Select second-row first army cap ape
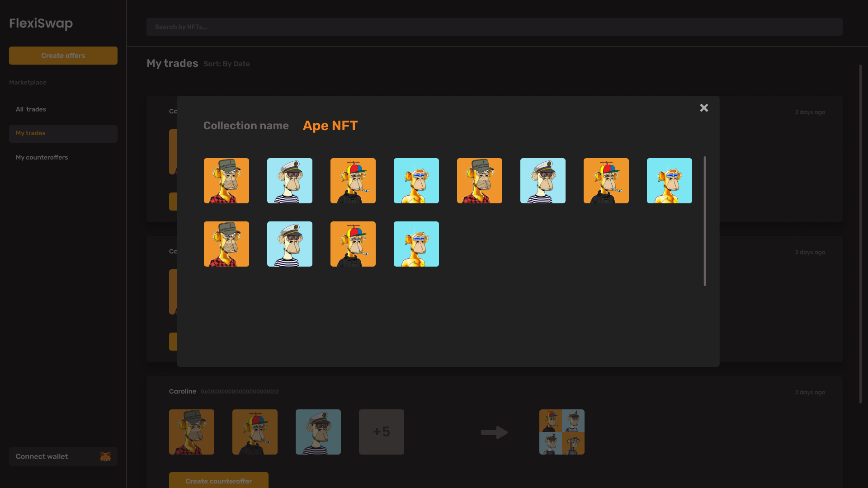Screen dimensions: 868x488 226,244
